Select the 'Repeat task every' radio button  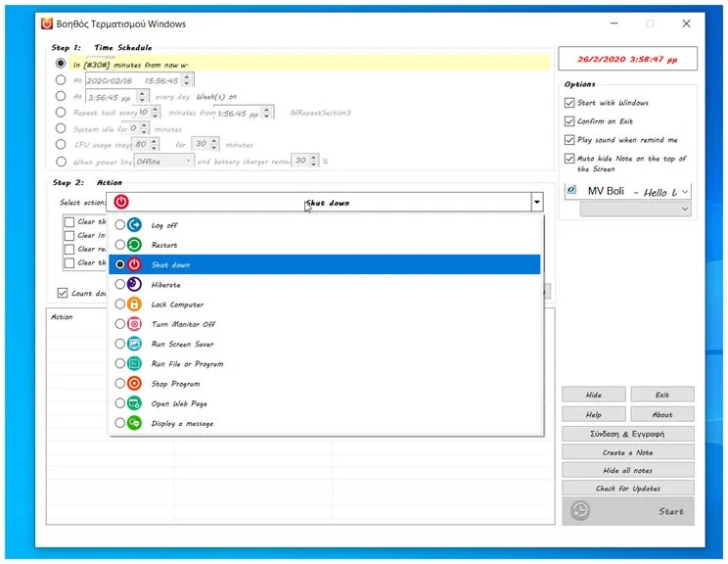click(61, 112)
